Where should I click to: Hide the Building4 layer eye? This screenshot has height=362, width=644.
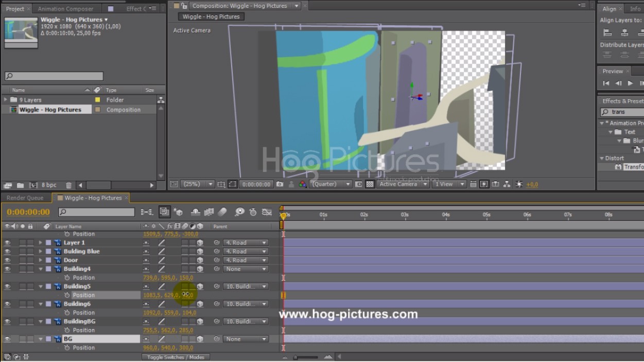7,269
